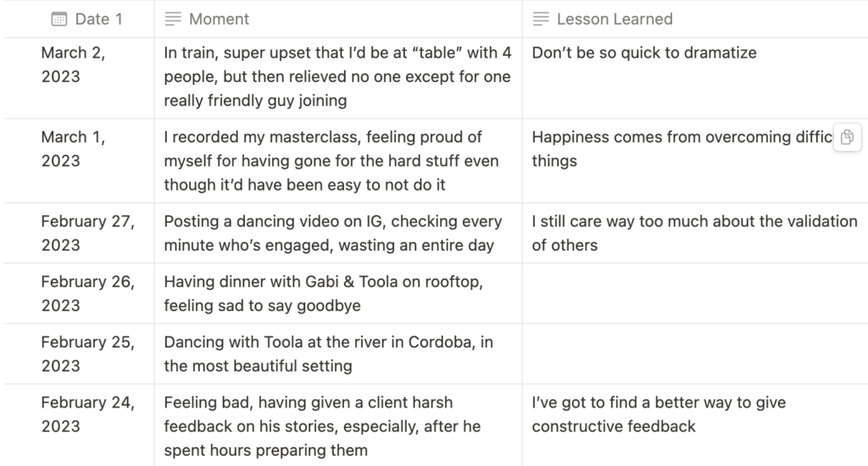Select the March 2, 2023 date cell
This screenshot has height=466, width=868.
pos(79,78)
